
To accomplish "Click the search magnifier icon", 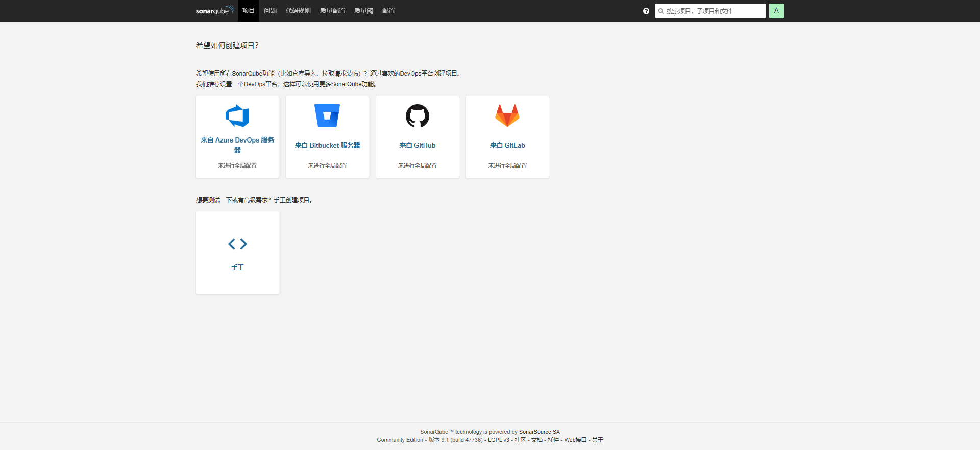I will pyautogui.click(x=661, y=11).
